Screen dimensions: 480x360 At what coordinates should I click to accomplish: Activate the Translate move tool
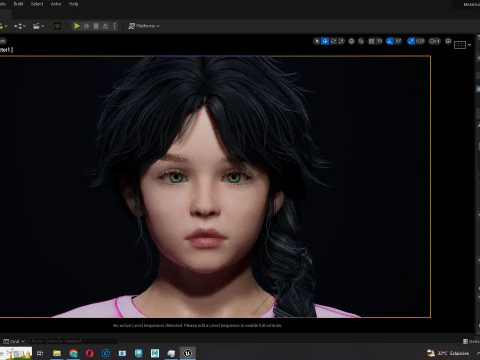pyautogui.click(x=325, y=41)
